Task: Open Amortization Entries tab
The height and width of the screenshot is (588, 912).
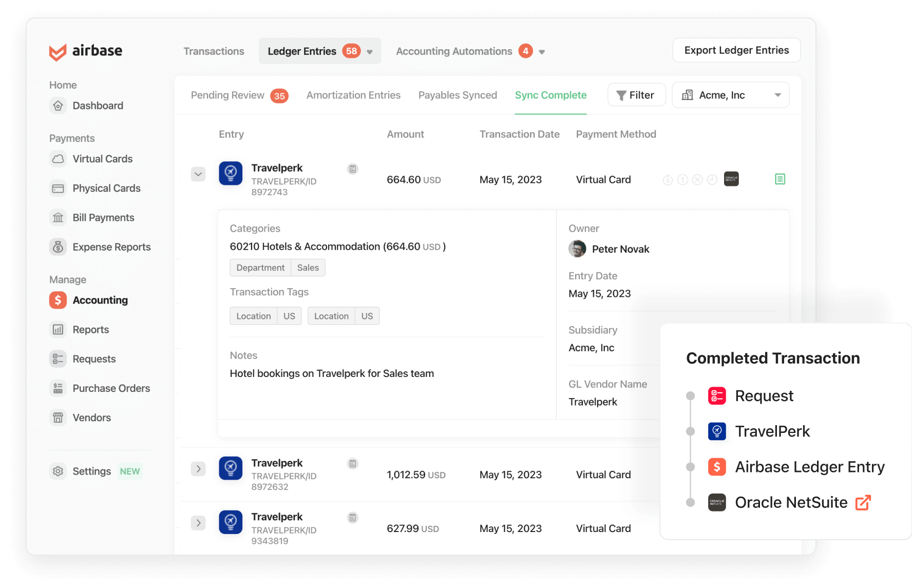Action: (x=353, y=95)
